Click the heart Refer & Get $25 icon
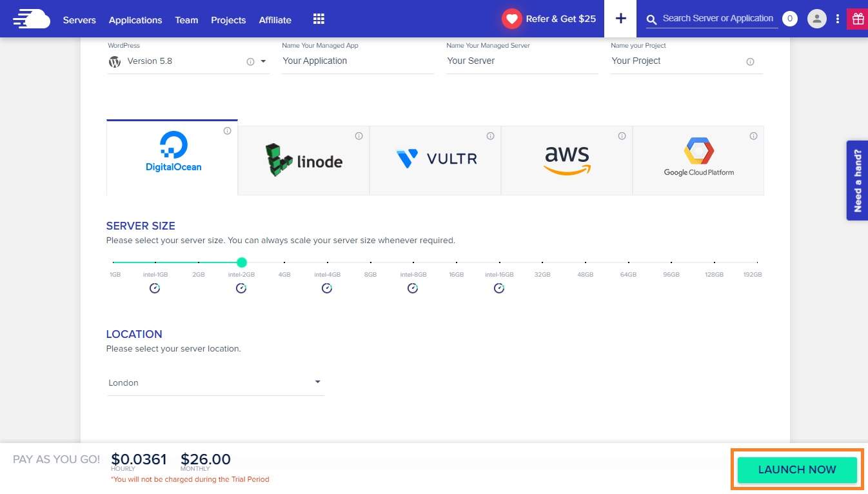Viewport: 868px width, 494px height. 512,19
